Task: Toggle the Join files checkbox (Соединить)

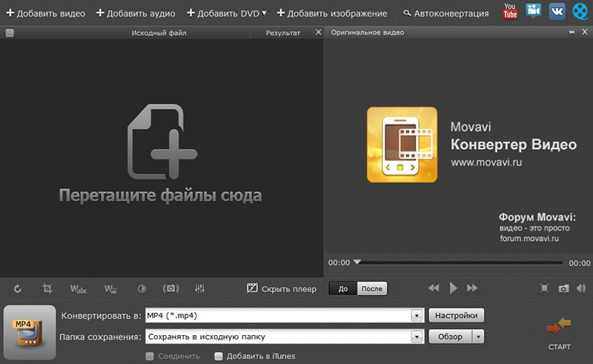Action: pyautogui.click(x=150, y=356)
